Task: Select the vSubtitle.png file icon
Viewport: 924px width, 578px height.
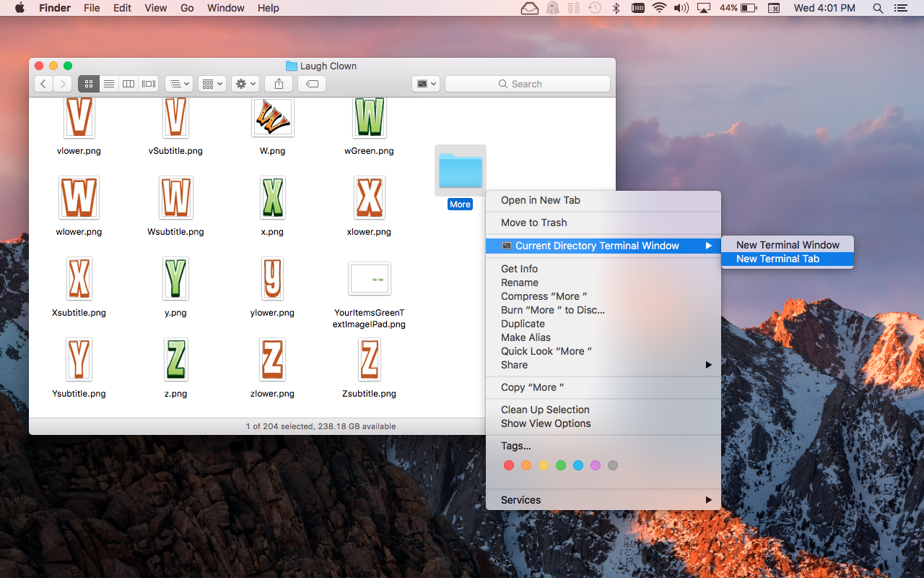Action: (x=175, y=118)
